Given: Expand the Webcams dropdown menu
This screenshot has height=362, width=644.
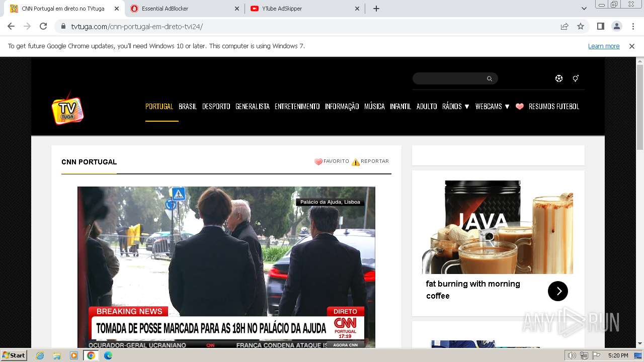Looking at the screenshot, I should (492, 107).
